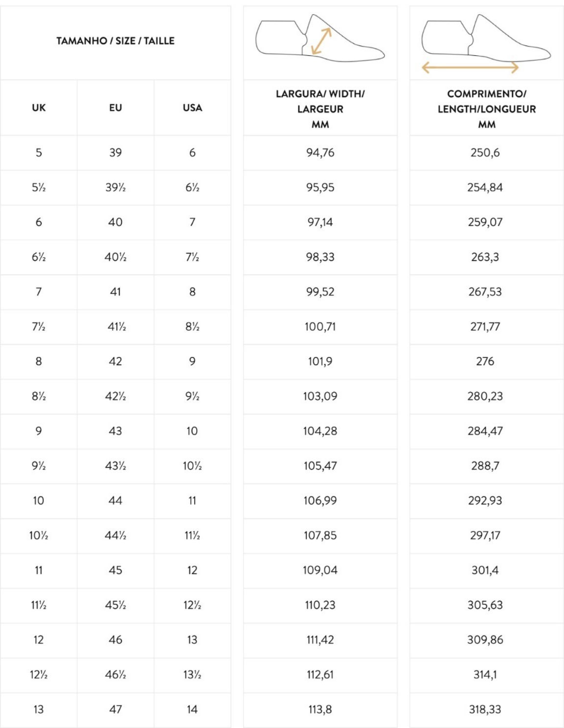
Task: Click the TAMANHO / SIZE / TAILLE header
Action: (x=115, y=41)
